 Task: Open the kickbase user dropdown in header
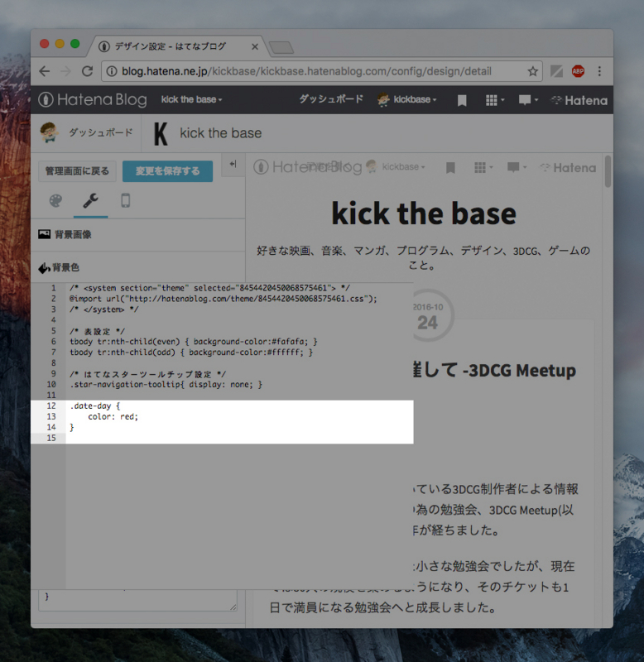pos(414,99)
